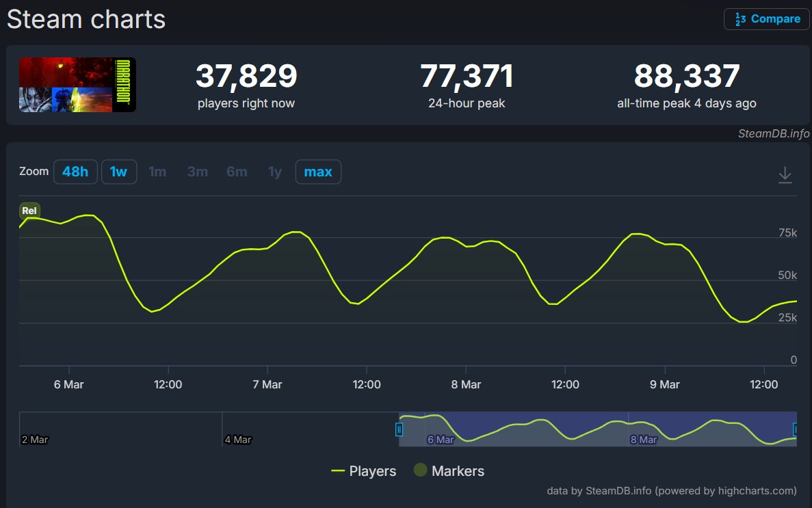Click the 6 Mar axis label
The image size is (812, 508).
(69, 385)
